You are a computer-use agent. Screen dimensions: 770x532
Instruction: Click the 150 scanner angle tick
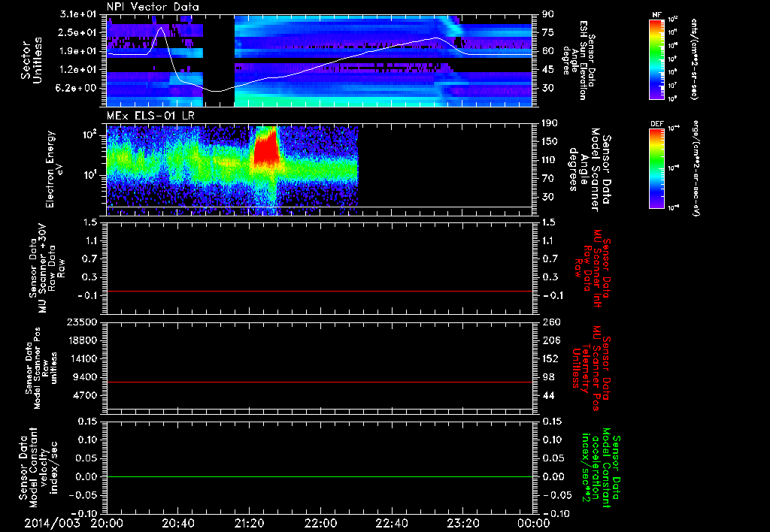(x=550, y=142)
